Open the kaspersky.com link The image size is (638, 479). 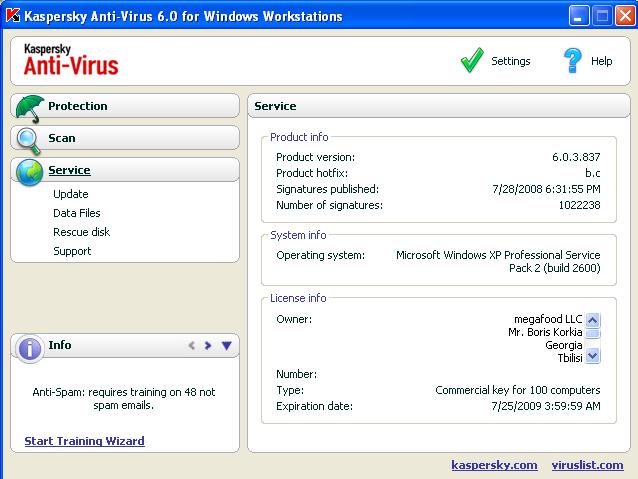pos(494,465)
